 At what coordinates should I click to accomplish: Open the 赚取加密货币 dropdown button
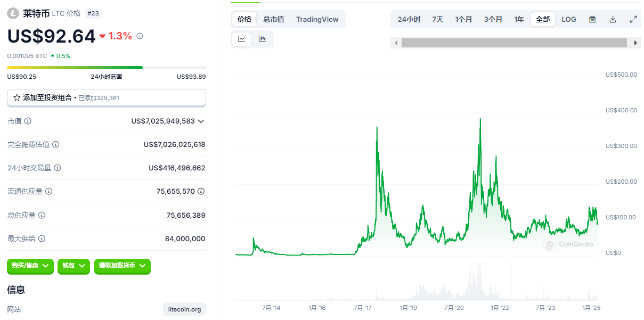pyautogui.click(x=122, y=266)
